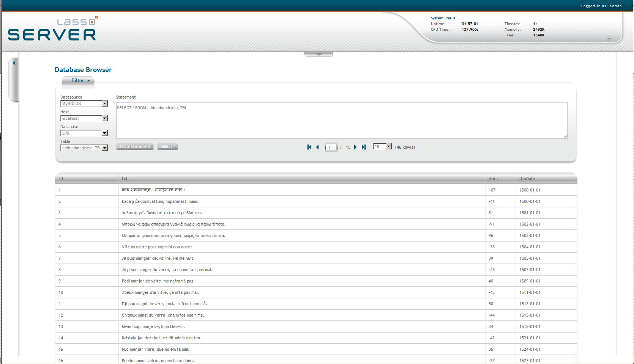
Task: Sort by the deci column header
Action: point(493,179)
